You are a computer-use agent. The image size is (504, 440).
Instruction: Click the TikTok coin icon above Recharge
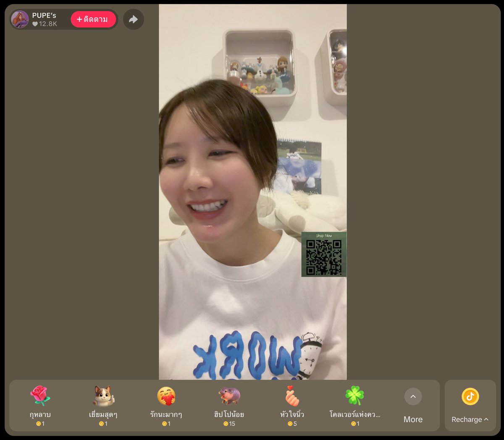pyautogui.click(x=470, y=396)
